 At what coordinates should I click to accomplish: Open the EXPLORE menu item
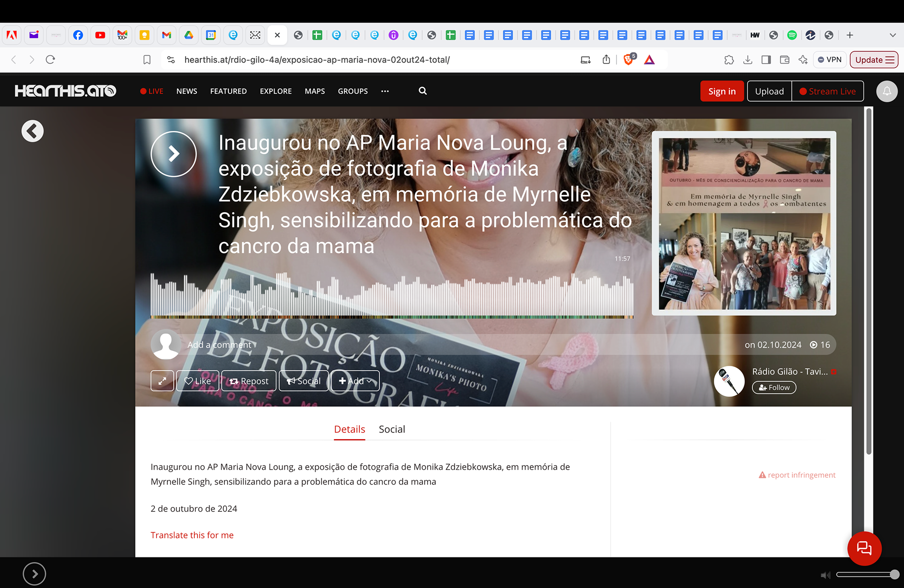(x=276, y=91)
